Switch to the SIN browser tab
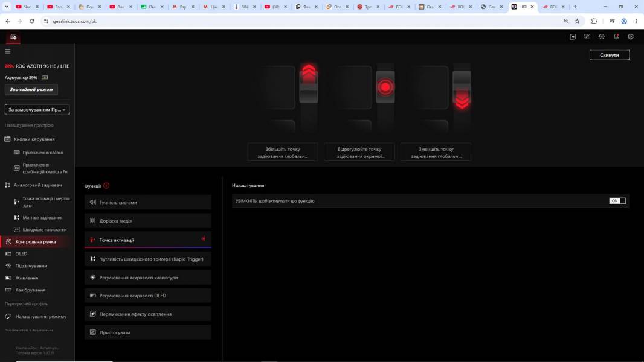644x362 pixels. [x=245, y=7]
